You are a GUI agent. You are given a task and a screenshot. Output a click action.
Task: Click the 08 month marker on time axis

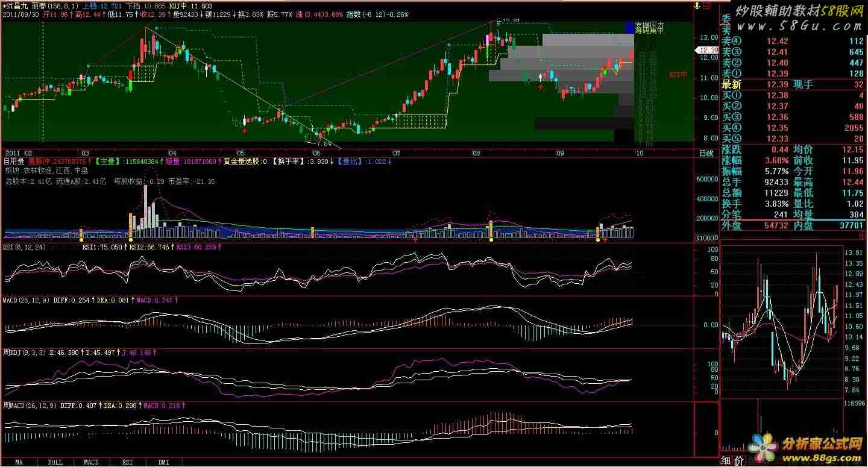pyautogui.click(x=476, y=154)
